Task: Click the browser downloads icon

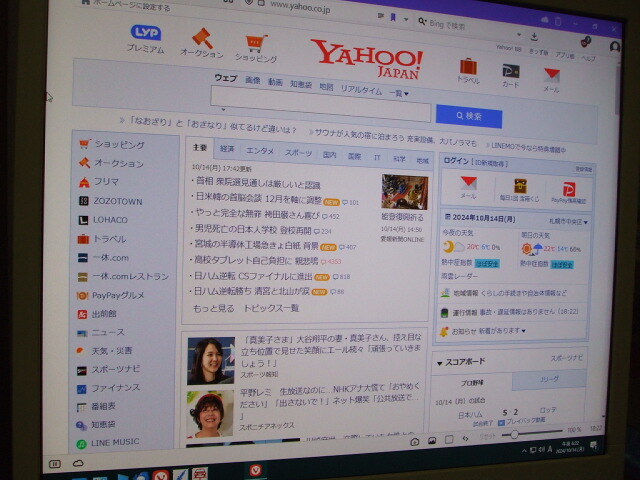Action: point(534,38)
